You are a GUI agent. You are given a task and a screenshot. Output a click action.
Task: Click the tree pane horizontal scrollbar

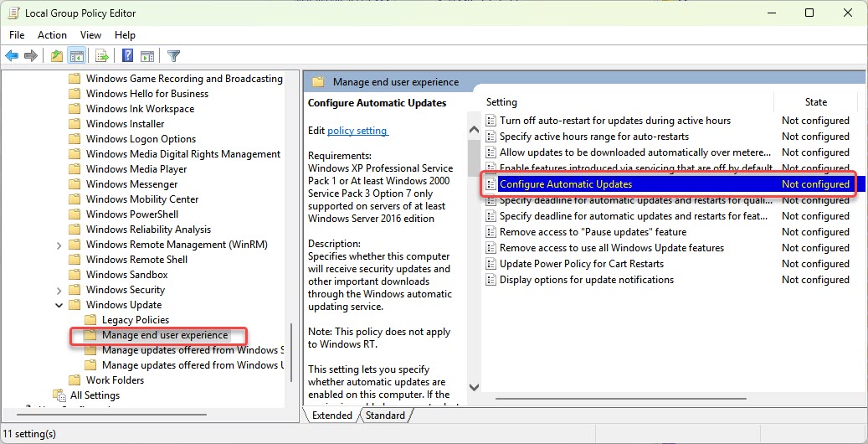(112, 414)
